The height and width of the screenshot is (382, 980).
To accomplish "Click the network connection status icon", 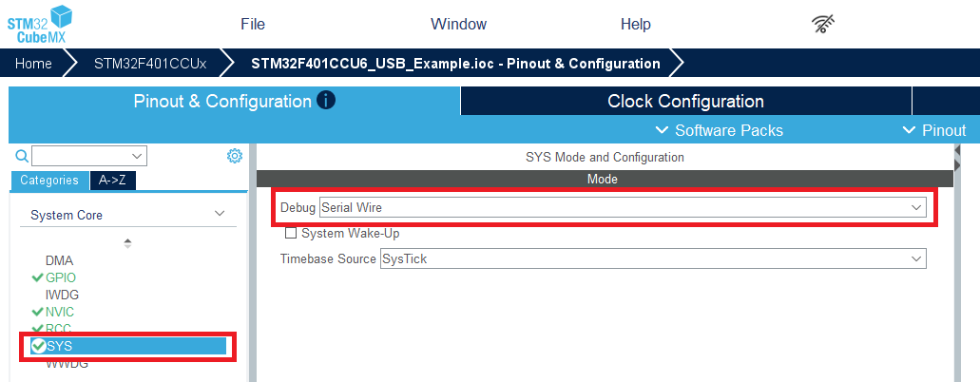I will tap(823, 25).
